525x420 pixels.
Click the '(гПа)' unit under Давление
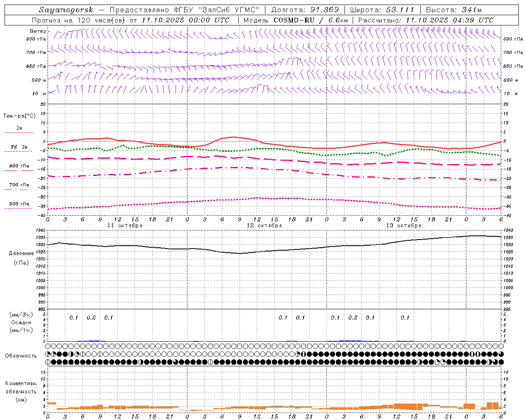tap(21, 262)
